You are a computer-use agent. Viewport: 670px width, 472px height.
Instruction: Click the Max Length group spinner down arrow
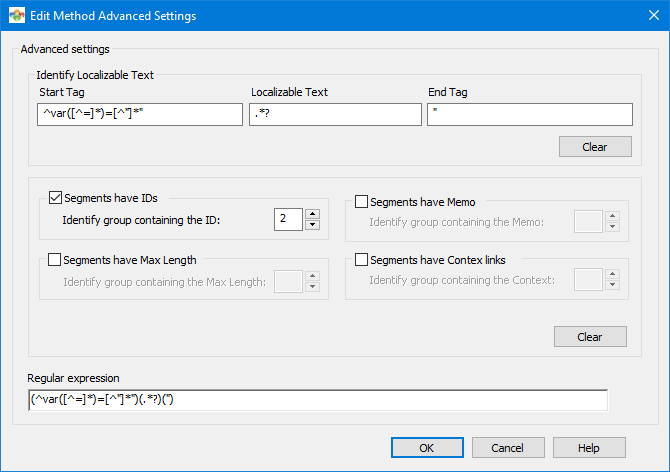(x=312, y=287)
